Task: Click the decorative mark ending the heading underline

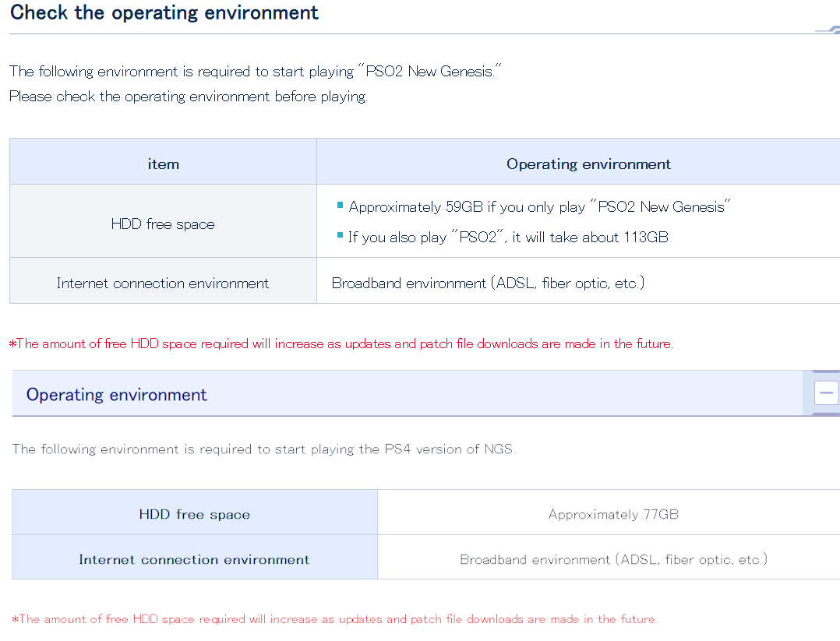Action: point(827,30)
